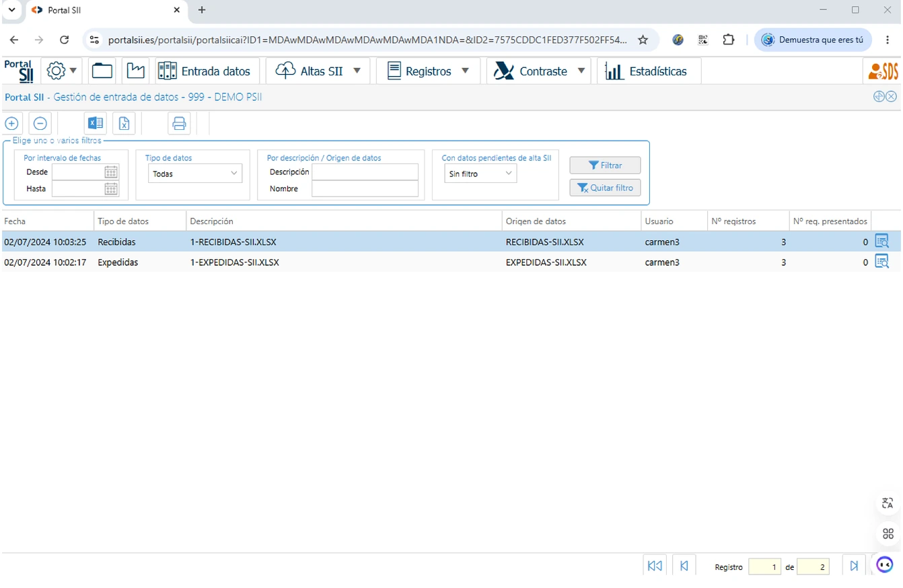Reload the current page
903x588 pixels.
[65, 40]
